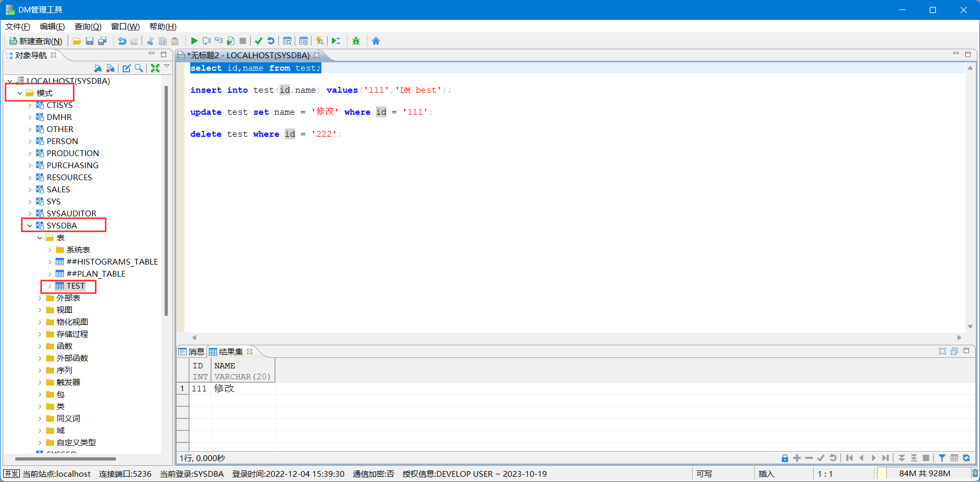Open the debugger via green bug icon
The width and height of the screenshot is (980, 482).
point(356,41)
